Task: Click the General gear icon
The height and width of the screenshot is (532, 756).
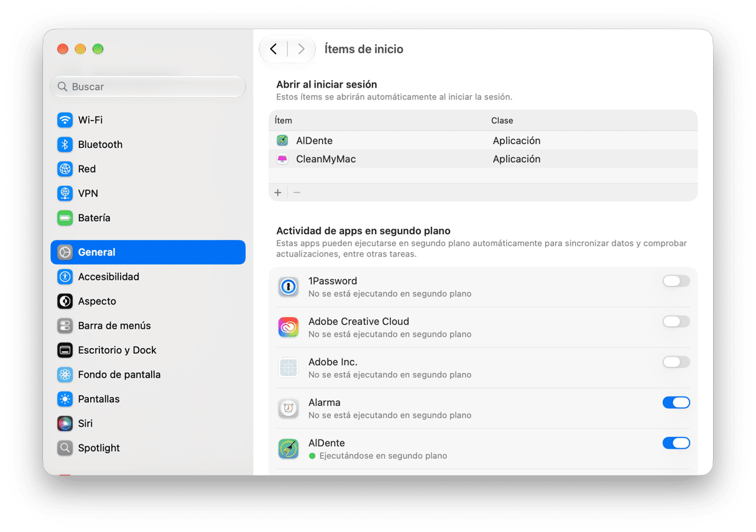Action: click(x=65, y=252)
